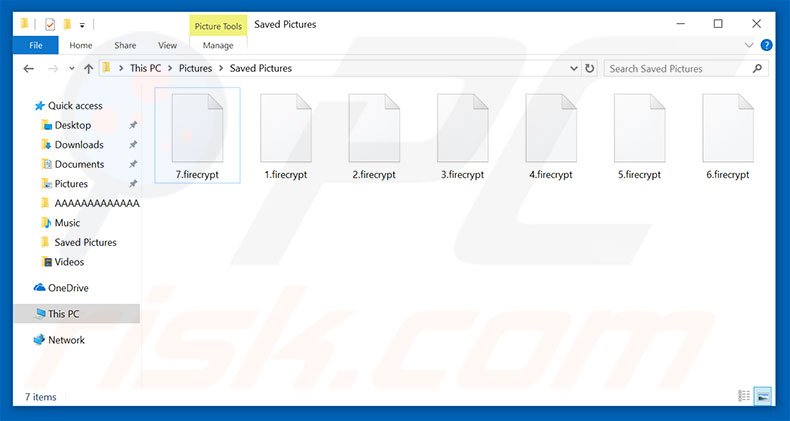The image size is (790, 421).
Task: Maximize the Saved Pictures window
Action: (718, 24)
